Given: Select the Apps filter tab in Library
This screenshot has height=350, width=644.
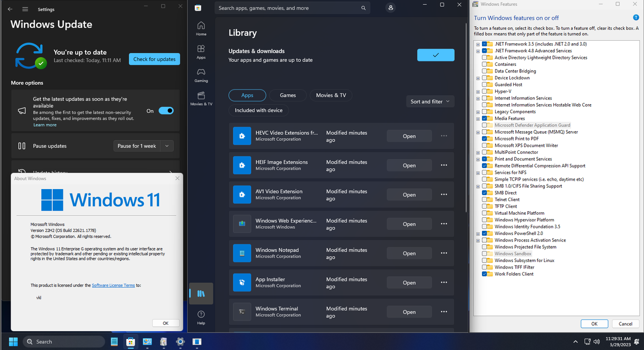Looking at the screenshot, I should point(247,95).
